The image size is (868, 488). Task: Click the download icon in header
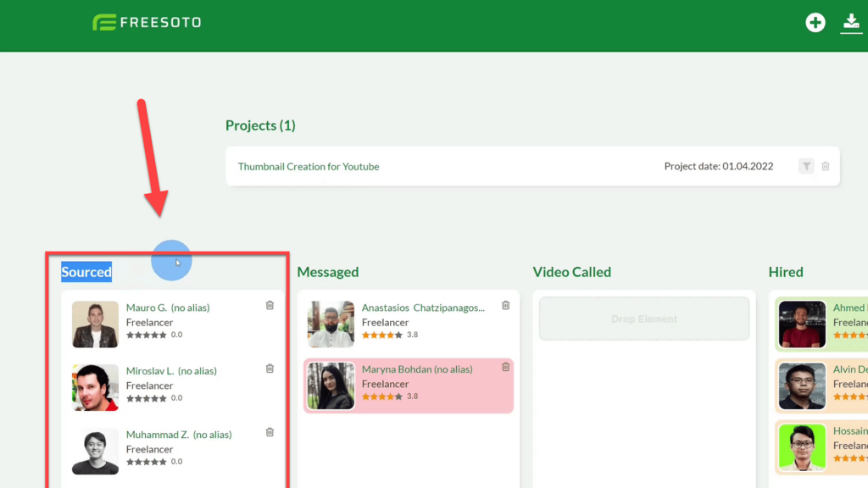tap(851, 23)
